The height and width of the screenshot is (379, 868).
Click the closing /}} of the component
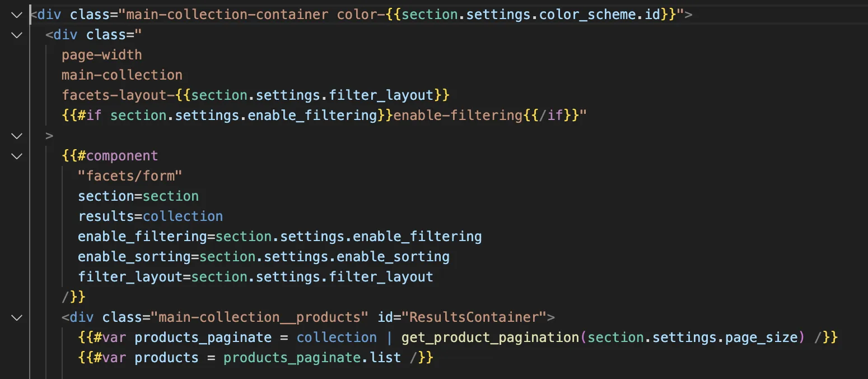coord(73,297)
